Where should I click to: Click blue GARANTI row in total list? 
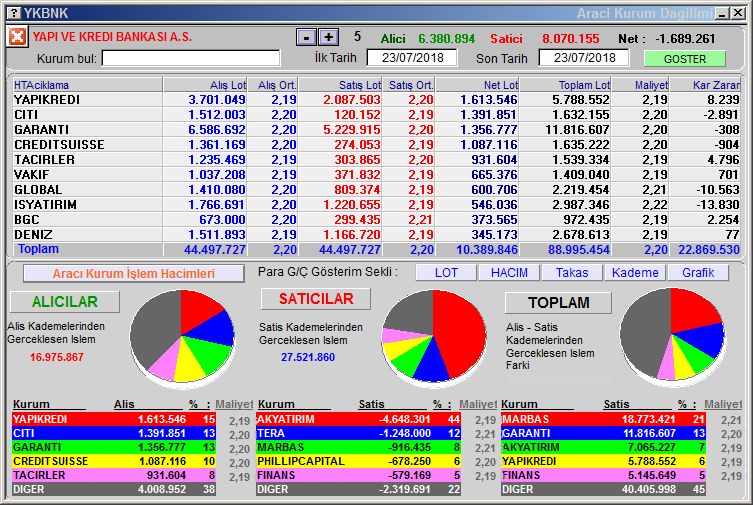tap(604, 433)
